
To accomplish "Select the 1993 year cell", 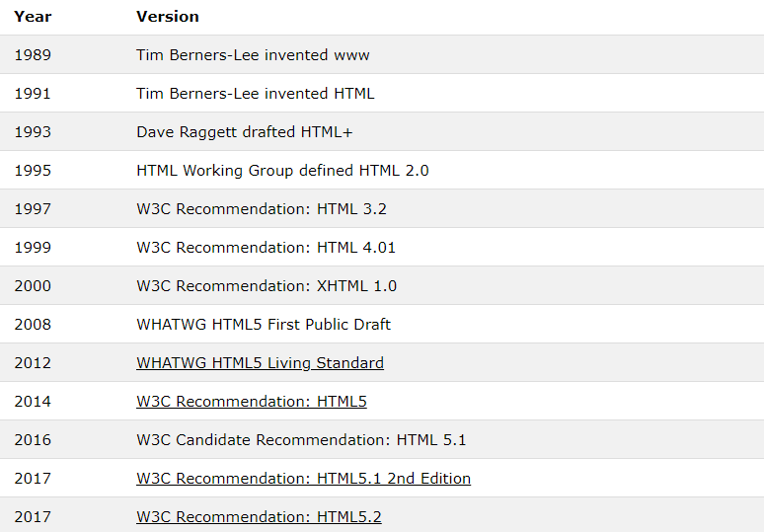I will (33, 132).
